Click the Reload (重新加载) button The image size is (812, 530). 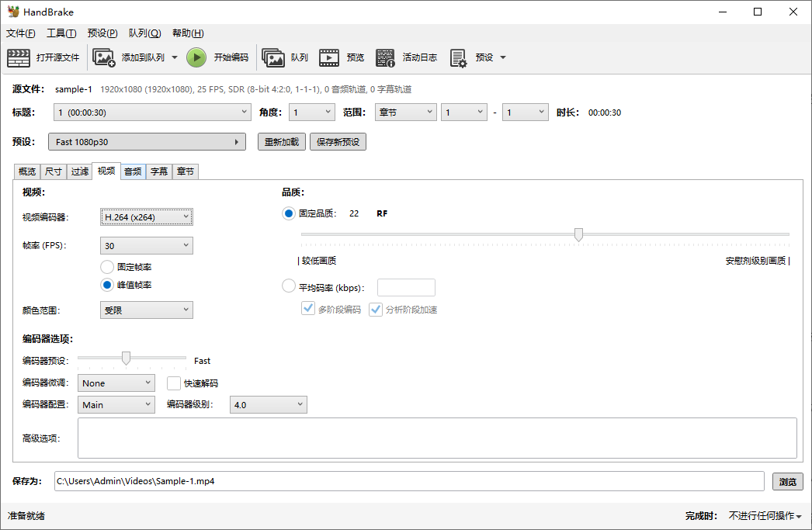(x=282, y=142)
